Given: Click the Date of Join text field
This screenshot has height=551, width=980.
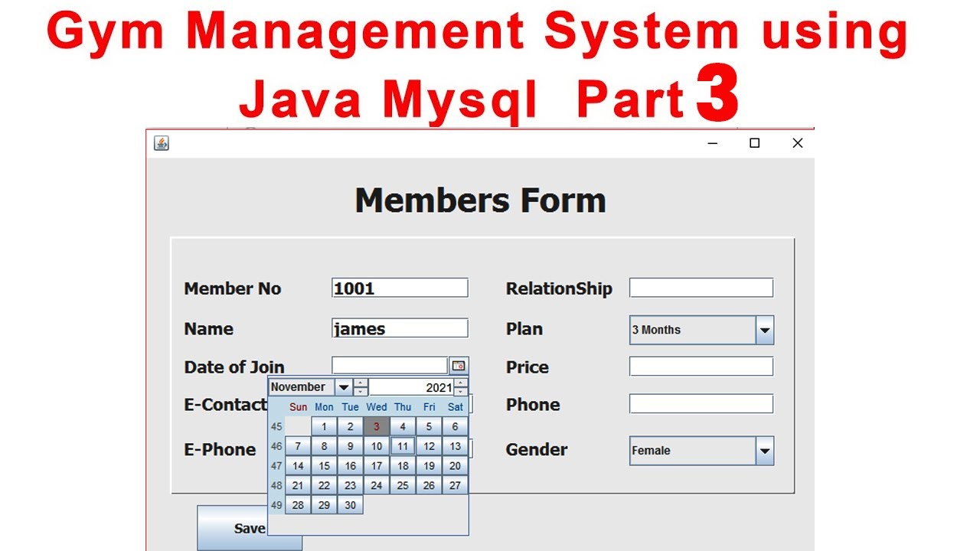Looking at the screenshot, I should 389,366.
